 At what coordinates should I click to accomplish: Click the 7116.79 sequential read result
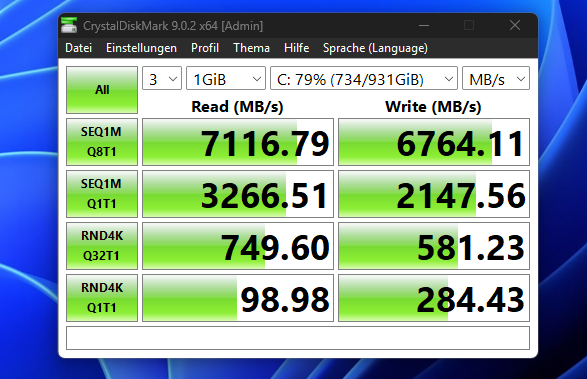(x=238, y=142)
